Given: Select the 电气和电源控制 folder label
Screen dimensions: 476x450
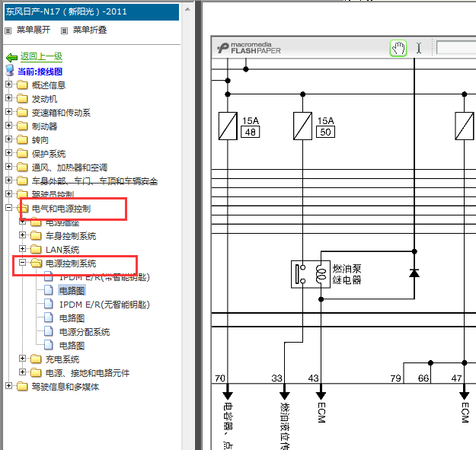Looking at the screenshot, I should tap(62, 209).
